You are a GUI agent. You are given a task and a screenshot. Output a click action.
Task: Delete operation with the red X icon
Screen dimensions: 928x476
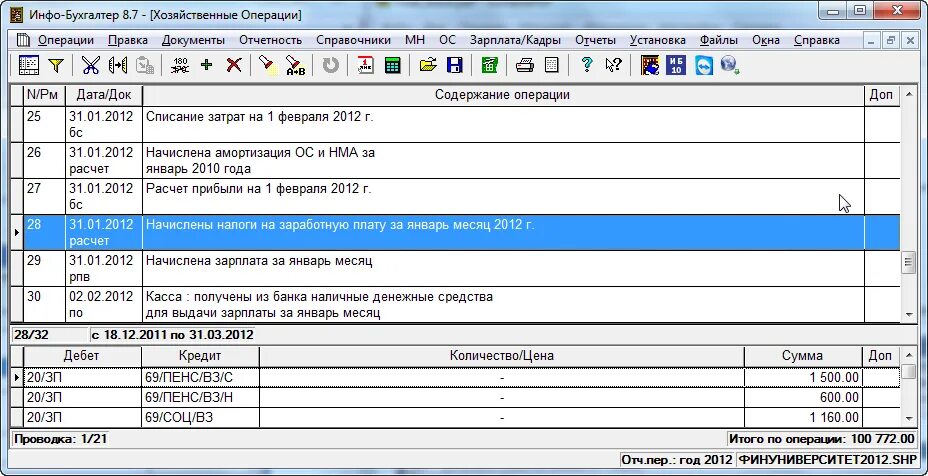click(x=234, y=65)
